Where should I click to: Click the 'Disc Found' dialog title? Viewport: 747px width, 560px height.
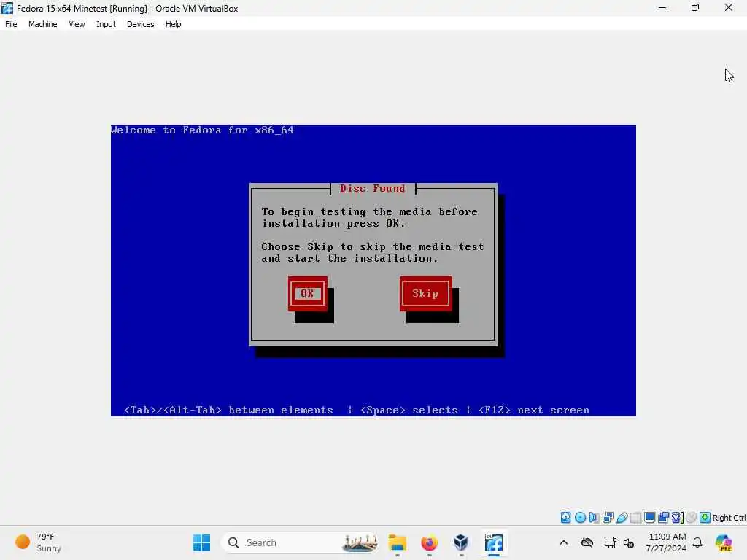tap(373, 189)
